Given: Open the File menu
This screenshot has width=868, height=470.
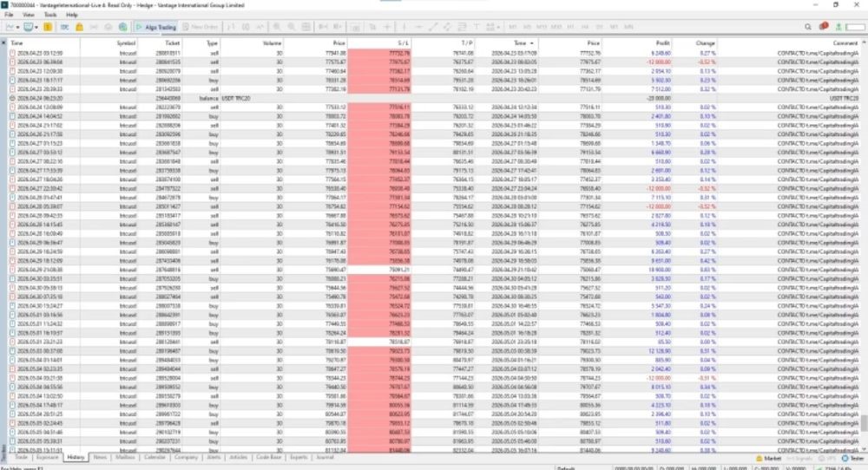Looking at the screenshot, I should (x=9, y=15).
